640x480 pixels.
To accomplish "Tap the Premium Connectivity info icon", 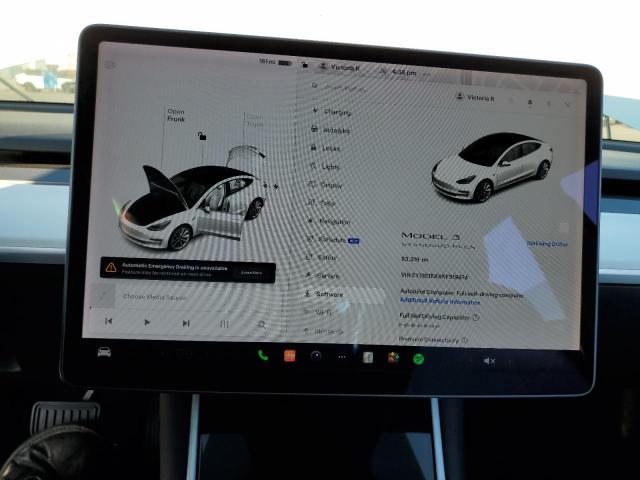I will coord(464,340).
